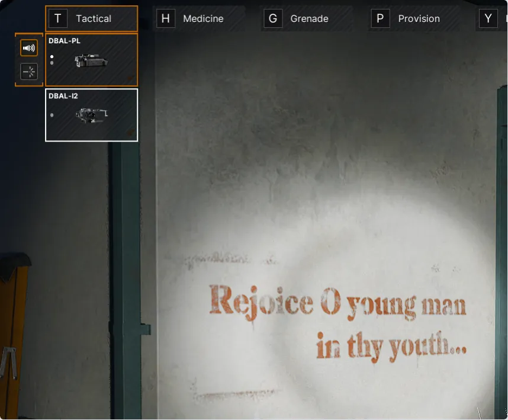The width and height of the screenshot is (508, 420).
Task: Choose the DBAL-PL device image
Action: coord(91,60)
